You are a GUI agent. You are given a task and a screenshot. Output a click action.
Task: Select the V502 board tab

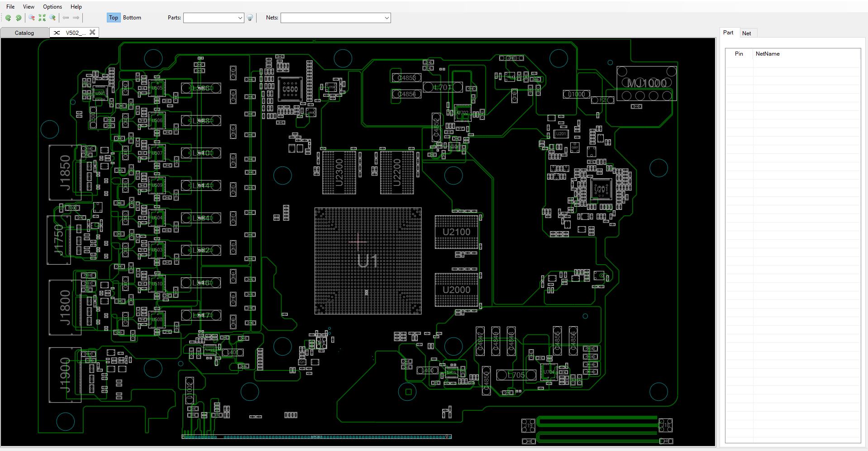point(75,33)
